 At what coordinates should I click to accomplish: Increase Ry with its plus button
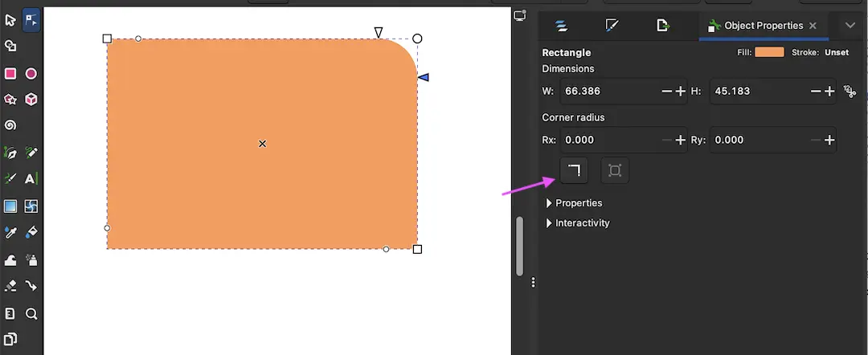click(829, 140)
